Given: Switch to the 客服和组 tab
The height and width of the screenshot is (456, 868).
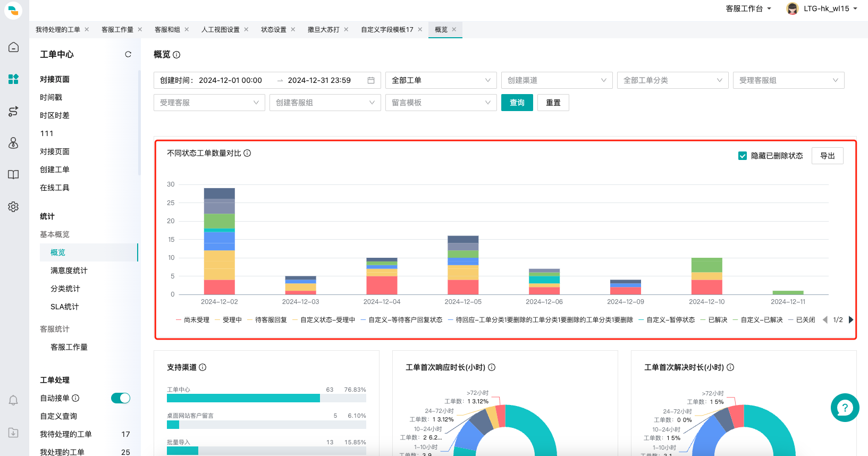Looking at the screenshot, I should tap(167, 30).
